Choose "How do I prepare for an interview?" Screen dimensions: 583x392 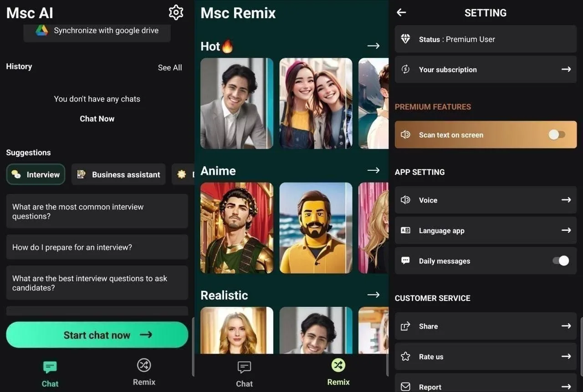(x=97, y=247)
